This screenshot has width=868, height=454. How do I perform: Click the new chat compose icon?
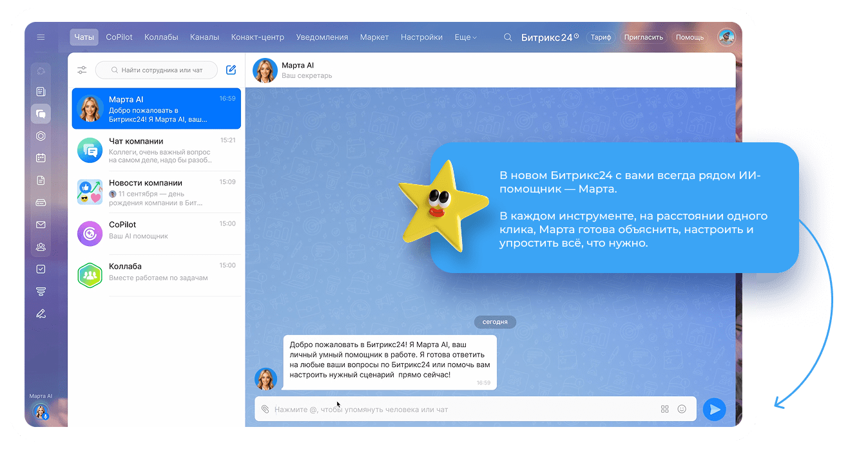[x=231, y=70]
